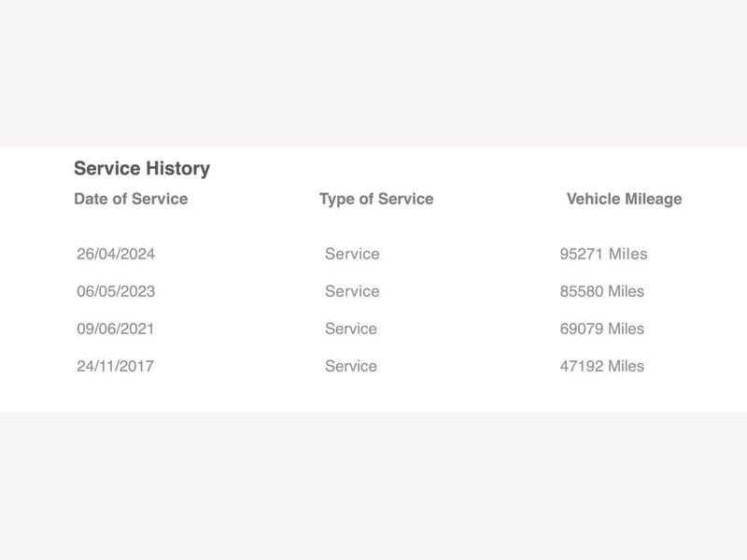Click Service type in the 26/04/2024 row
The image size is (747, 560).
click(x=352, y=254)
